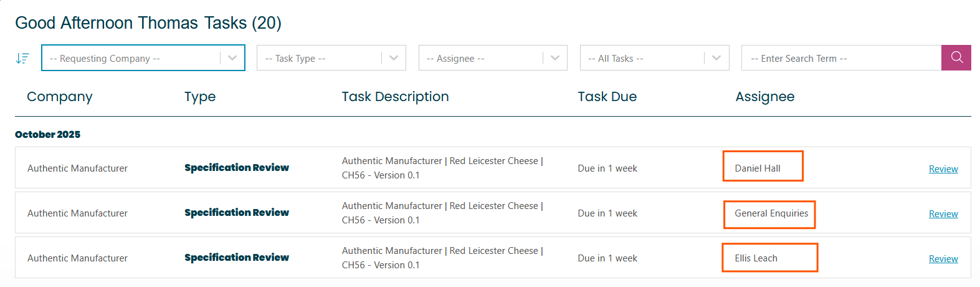
Task: Open Review link for Daniel Hall task
Action: [943, 169]
